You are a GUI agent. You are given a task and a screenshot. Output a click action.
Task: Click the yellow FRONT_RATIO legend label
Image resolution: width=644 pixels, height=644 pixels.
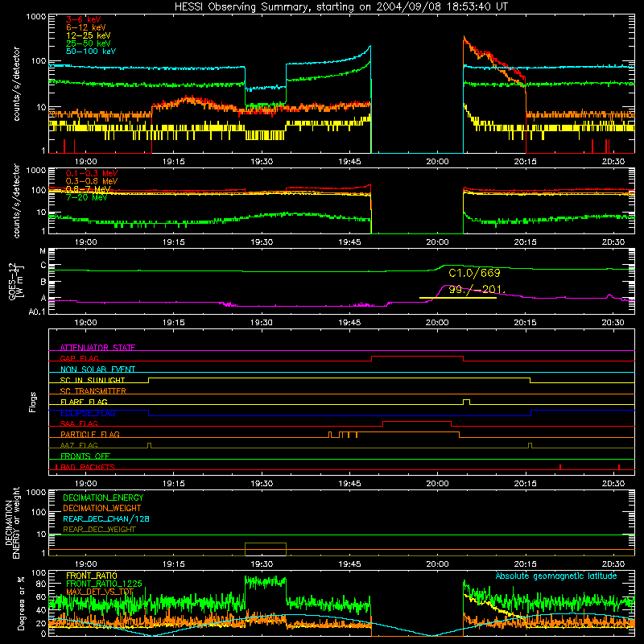(92, 576)
